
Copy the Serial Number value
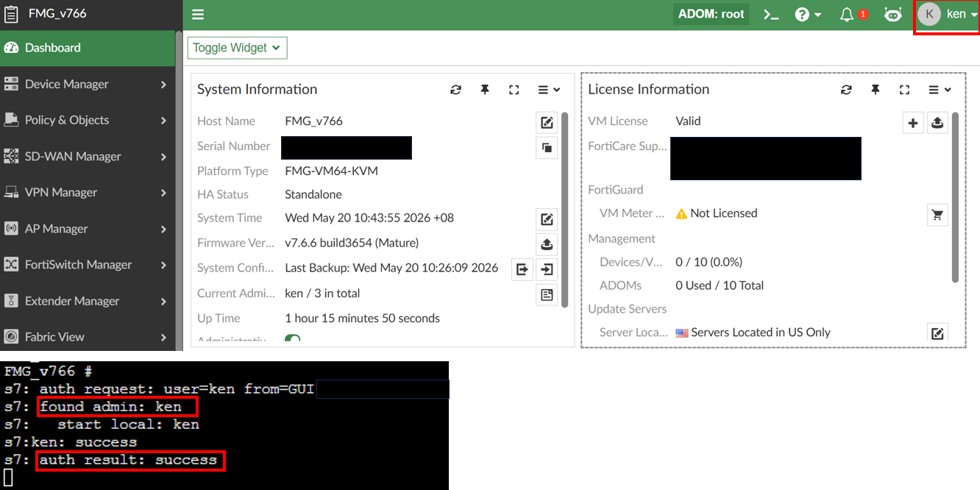point(547,147)
